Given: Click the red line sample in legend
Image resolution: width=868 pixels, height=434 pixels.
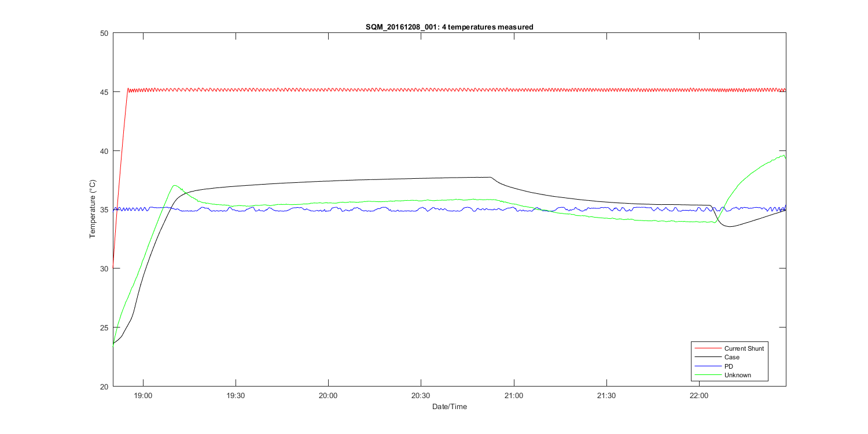Looking at the screenshot, I should (707, 348).
